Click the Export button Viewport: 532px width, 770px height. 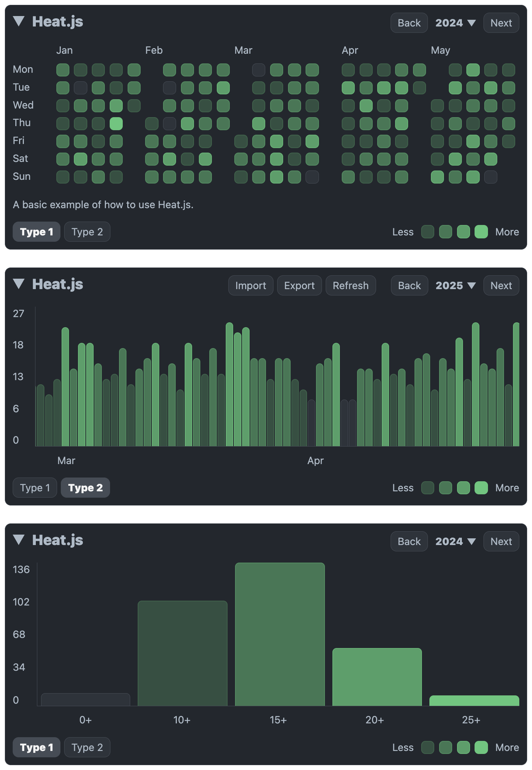pyautogui.click(x=299, y=285)
